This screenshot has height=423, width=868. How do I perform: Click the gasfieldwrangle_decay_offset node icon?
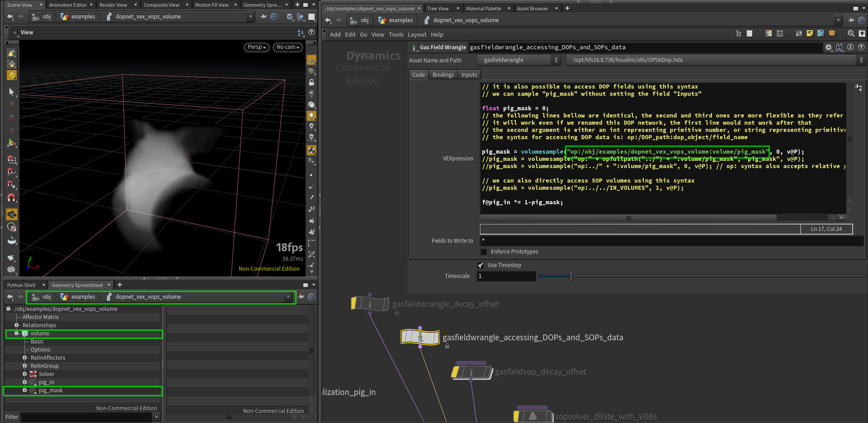(x=370, y=304)
